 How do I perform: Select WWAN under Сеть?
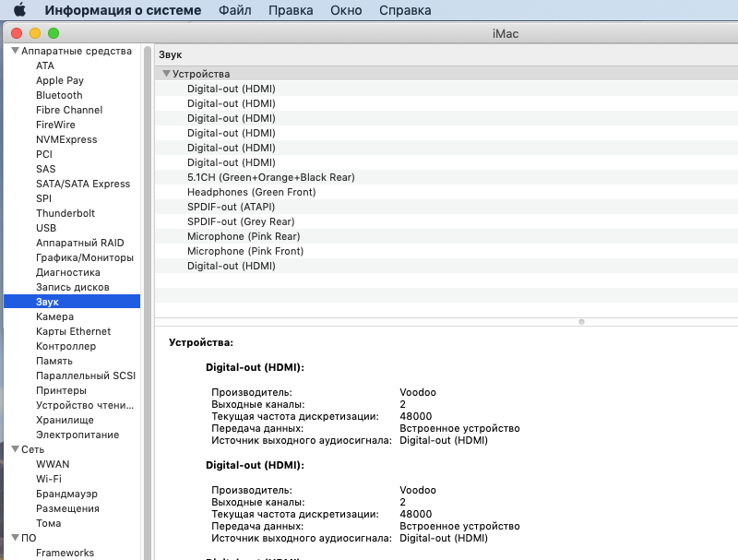pyautogui.click(x=53, y=464)
